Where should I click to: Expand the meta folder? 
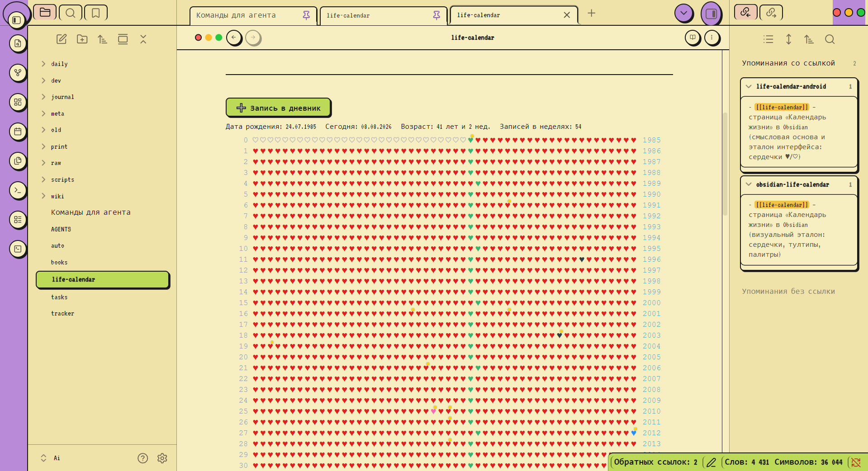(43, 113)
